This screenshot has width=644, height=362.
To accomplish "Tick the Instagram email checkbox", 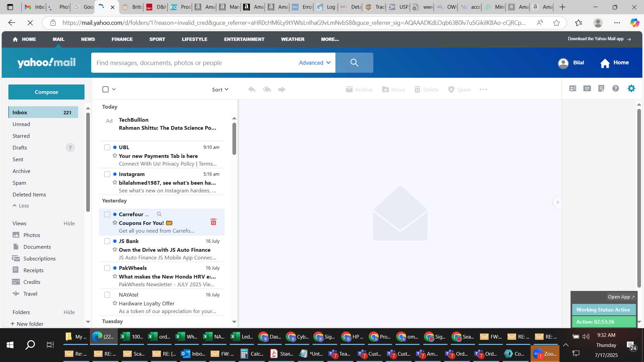I will [107, 174].
